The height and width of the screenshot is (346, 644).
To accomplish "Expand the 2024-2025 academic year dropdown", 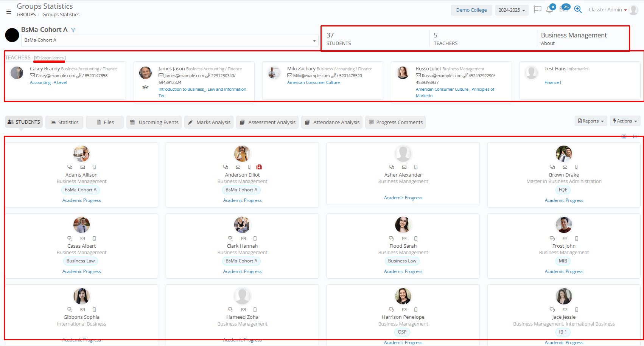I will tap(512, 10).
